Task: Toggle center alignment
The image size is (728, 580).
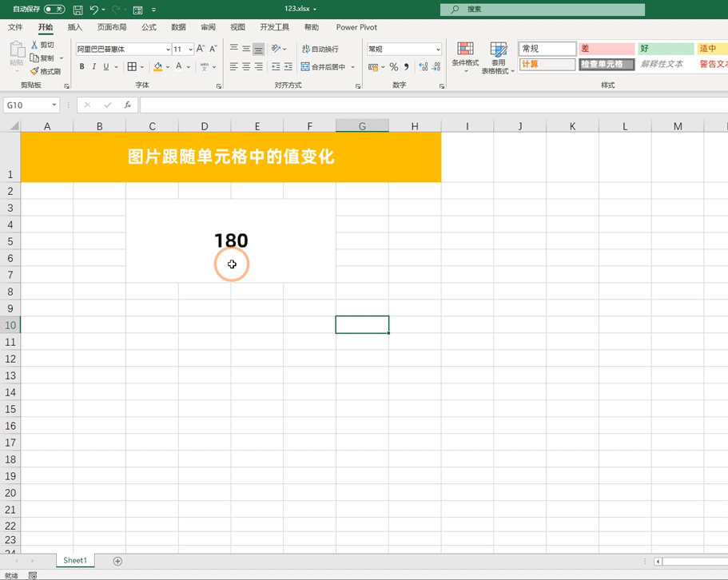Action: pos(245,65)
